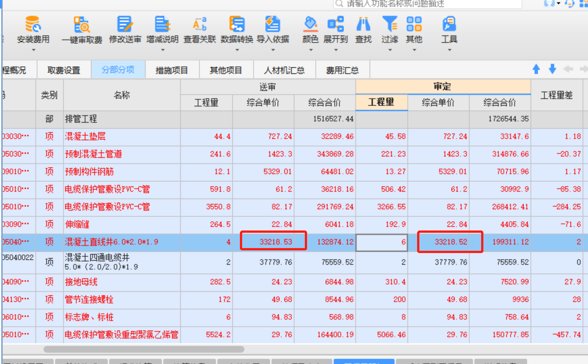Click the 审定 total 1726544.35 cell
This screenshot has height=364, width=588.
point(500,120)
